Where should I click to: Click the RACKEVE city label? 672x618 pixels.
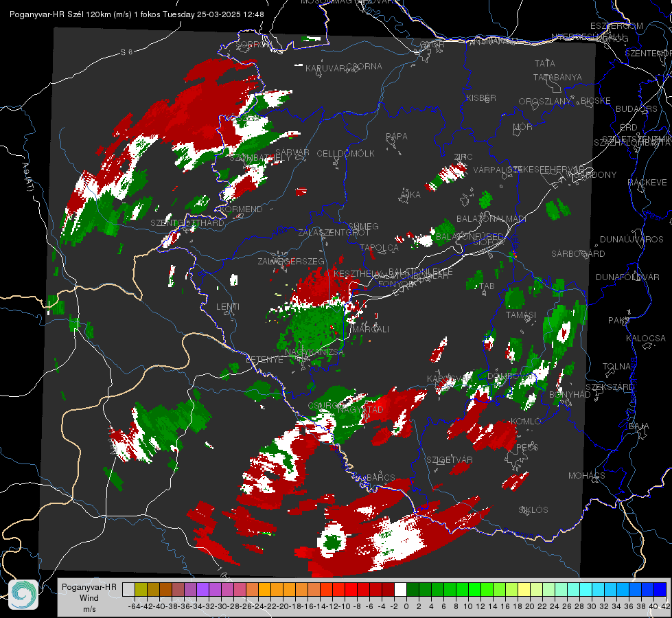tap(647, 183)
